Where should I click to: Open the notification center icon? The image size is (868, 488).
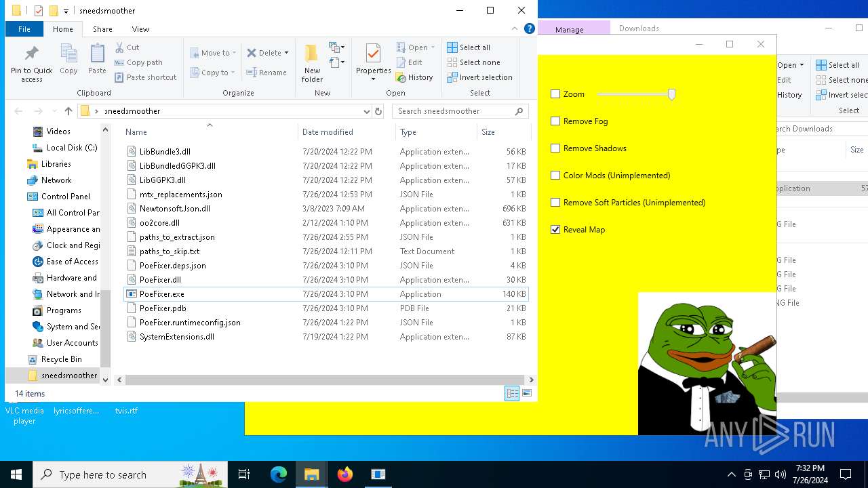846,474
